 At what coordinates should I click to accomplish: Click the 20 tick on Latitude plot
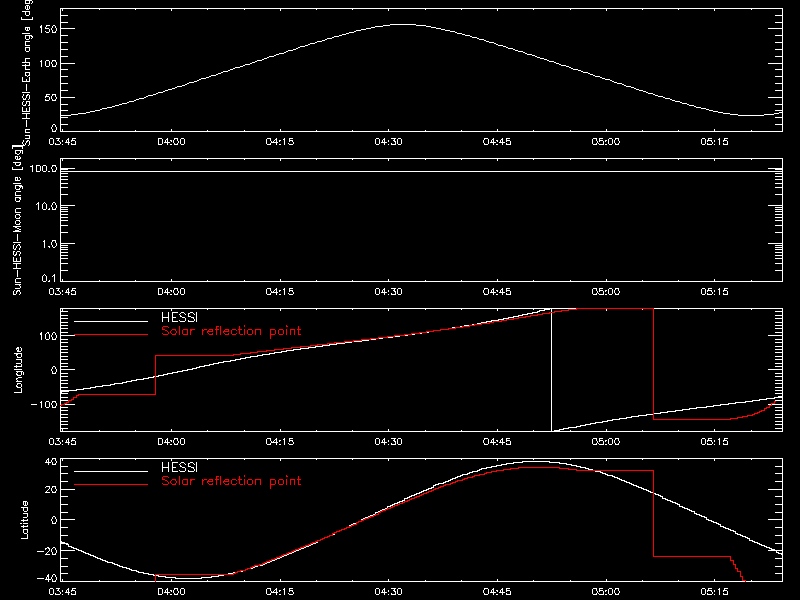(x=51, y=490)
